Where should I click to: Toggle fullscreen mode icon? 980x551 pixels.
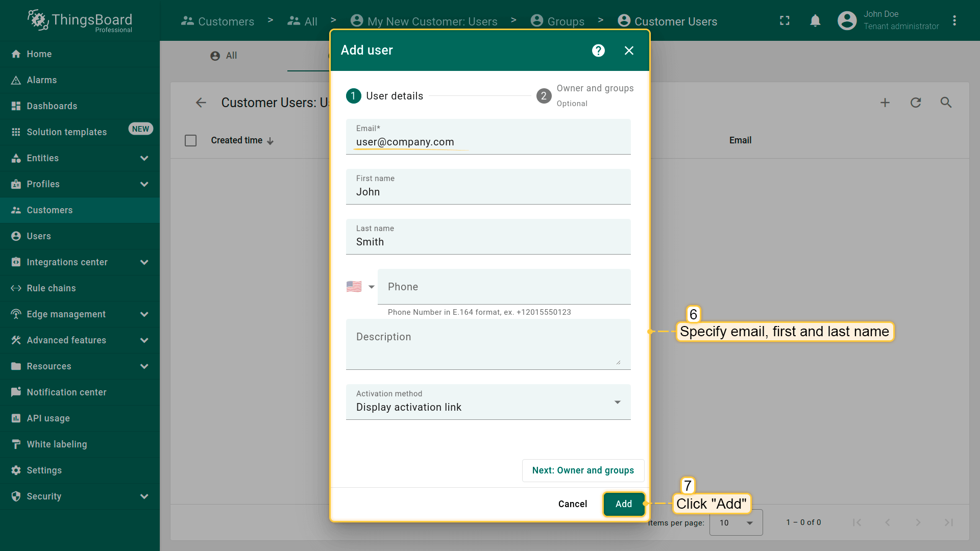(x=785, y=21)
